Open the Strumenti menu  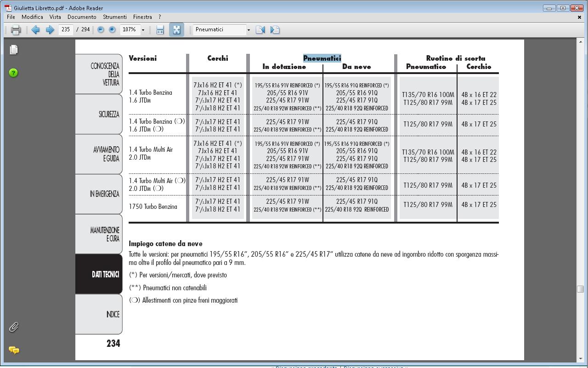[114, 17]
